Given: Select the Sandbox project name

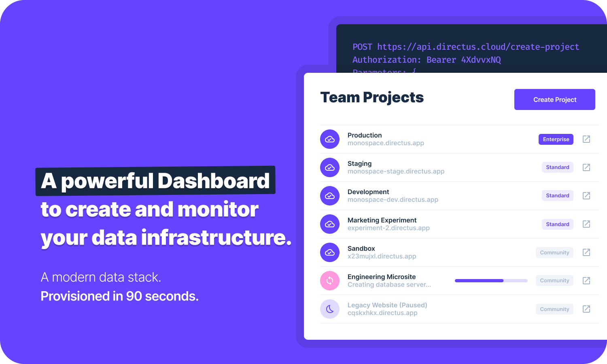Looking at the screenshot, I should point(361,248).
